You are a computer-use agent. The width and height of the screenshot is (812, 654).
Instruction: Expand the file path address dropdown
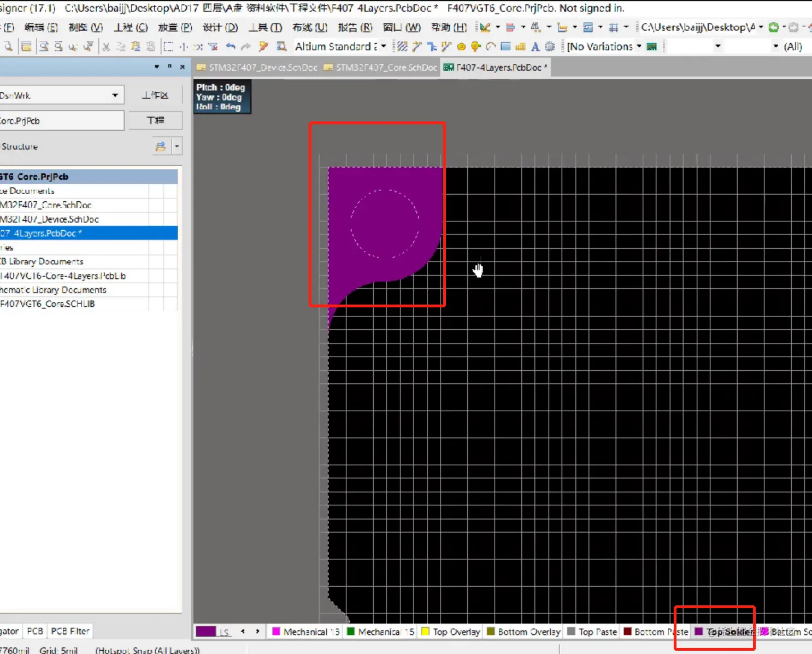click(x=761, y=27)
